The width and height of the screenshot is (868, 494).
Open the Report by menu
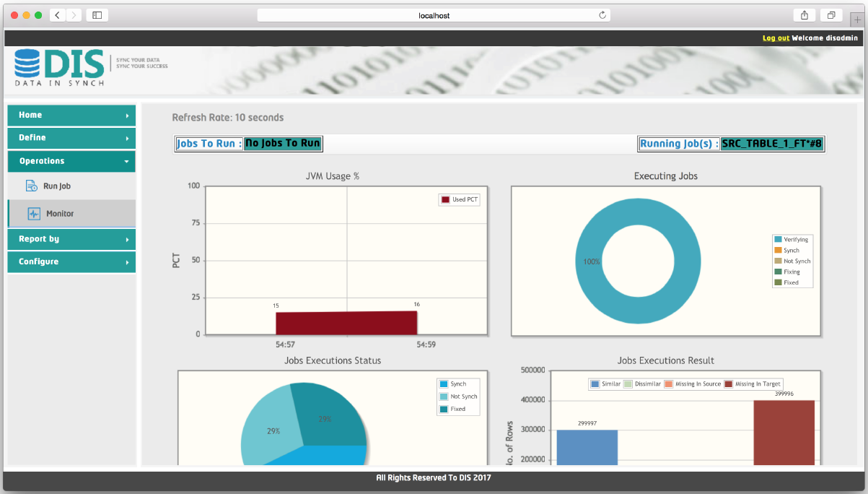tap(71, 239)
